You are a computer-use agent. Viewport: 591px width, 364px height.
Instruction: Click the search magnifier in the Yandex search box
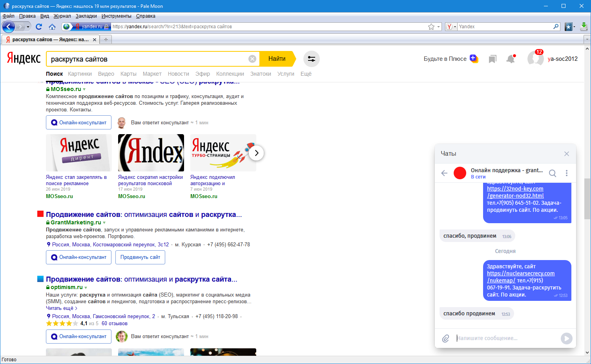(556, 27)
